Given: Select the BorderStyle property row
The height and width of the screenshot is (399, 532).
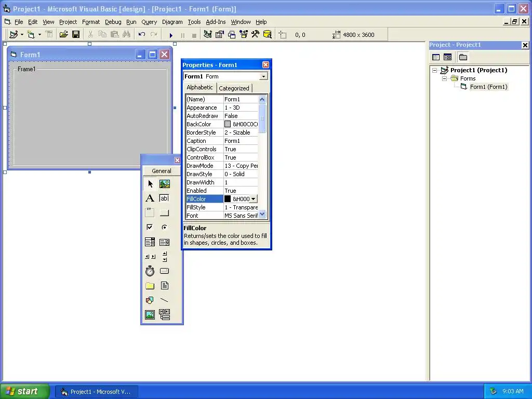Looking at the screenshot, I should tap(222, 132).
